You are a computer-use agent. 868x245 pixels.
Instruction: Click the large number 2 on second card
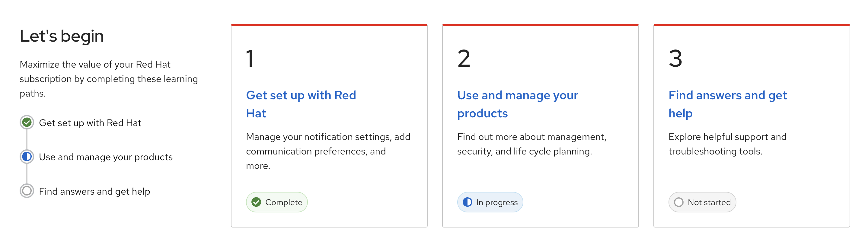coord(464,59)
